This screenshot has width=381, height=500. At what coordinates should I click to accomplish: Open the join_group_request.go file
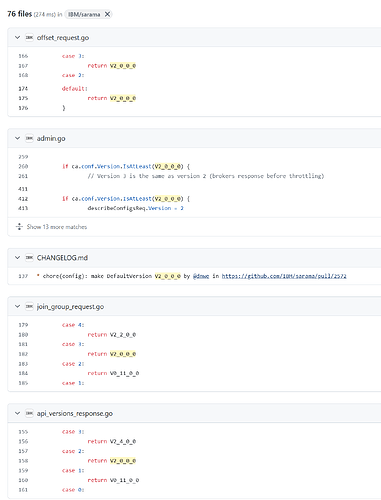coord(70,307)
